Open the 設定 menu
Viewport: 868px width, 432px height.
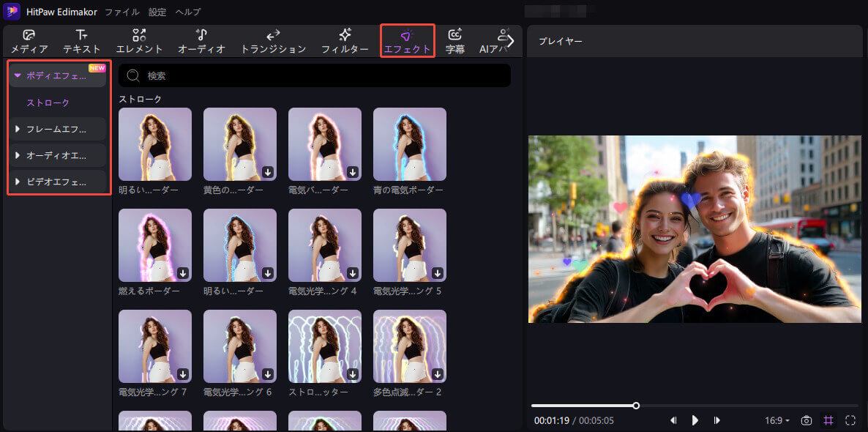tap(157, 12)
